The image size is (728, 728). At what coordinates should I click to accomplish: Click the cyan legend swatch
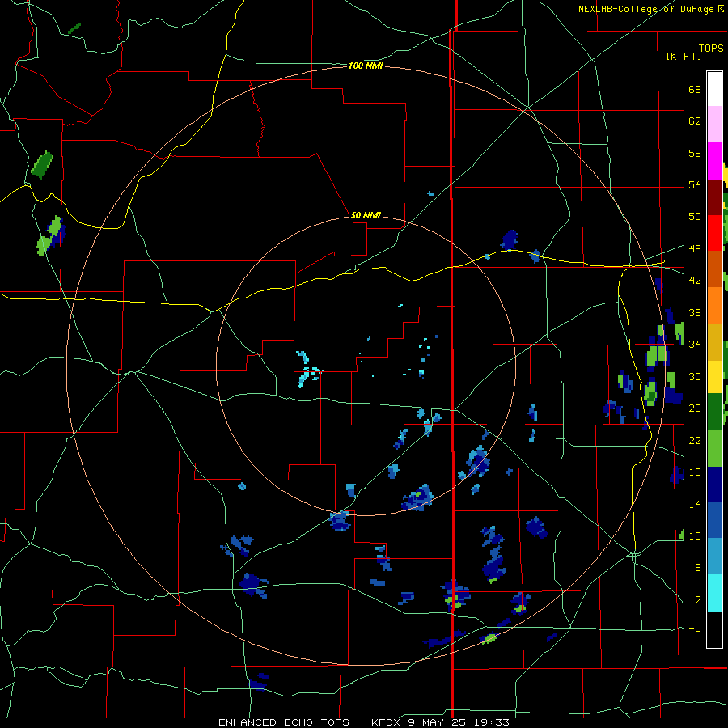click(714, 593)
